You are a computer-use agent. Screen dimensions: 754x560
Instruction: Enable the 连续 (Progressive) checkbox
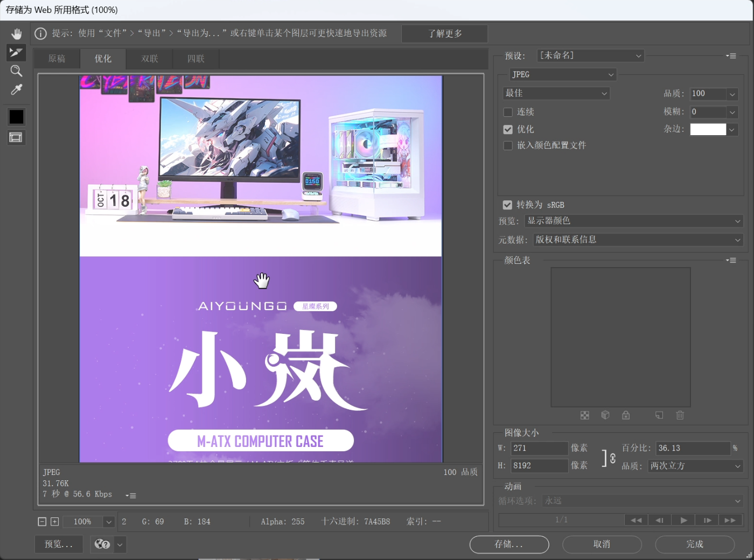(x=508, y=112)
